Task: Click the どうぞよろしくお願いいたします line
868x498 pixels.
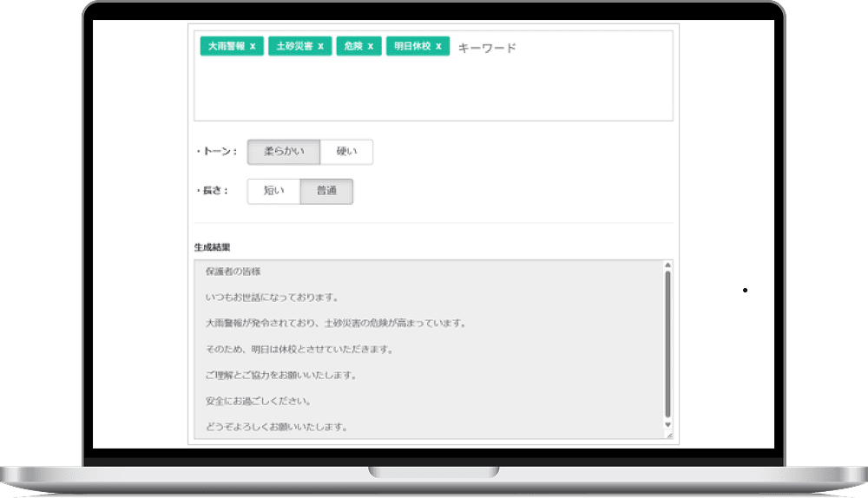Action: [x=276, y=427]
